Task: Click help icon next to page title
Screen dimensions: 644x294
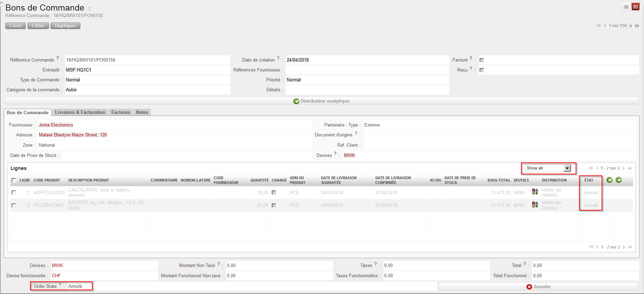Action: [x=90, y=9]
